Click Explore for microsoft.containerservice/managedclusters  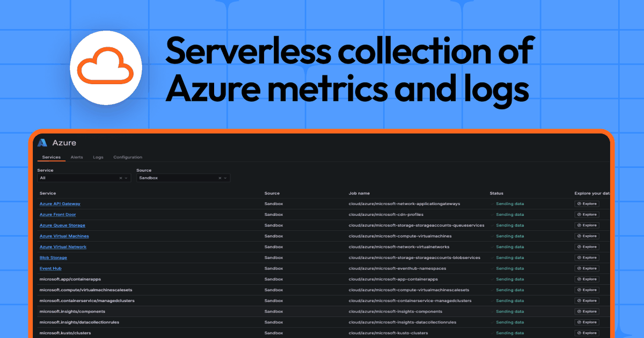pyautogui.click(x=587, y=300)
